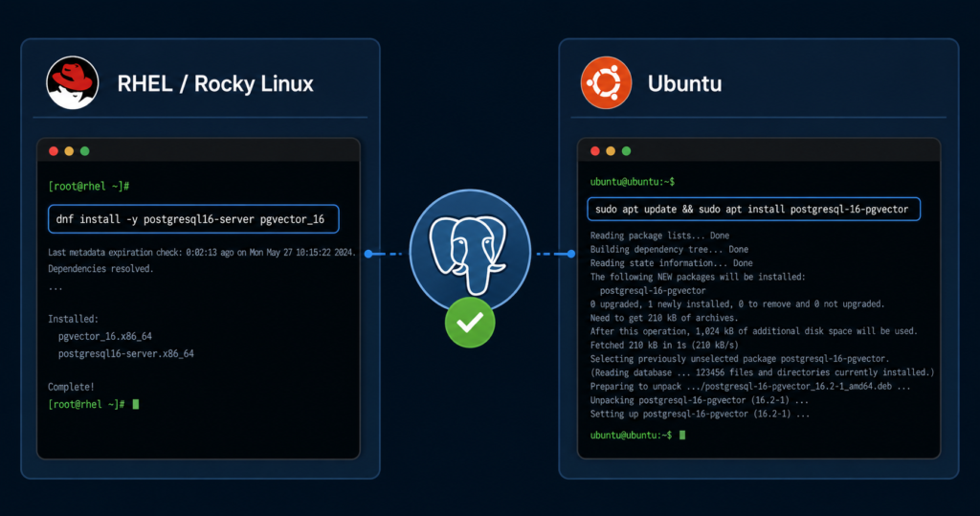Click 'Building dependency tree... Done' line

click(x=669, y=250)
